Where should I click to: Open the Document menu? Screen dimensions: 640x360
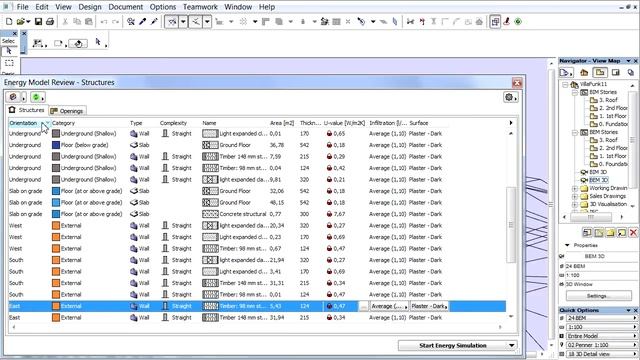(126, 7)
